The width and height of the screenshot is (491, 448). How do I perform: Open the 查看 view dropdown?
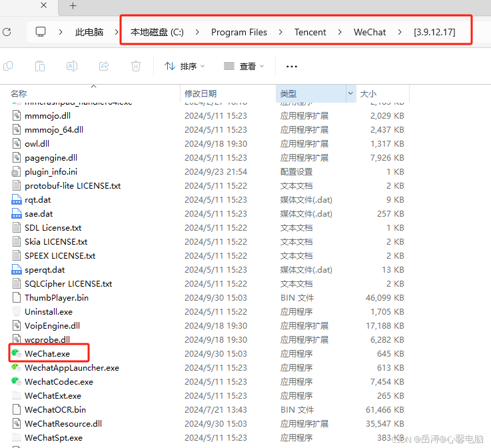click(x=244, y=66)
